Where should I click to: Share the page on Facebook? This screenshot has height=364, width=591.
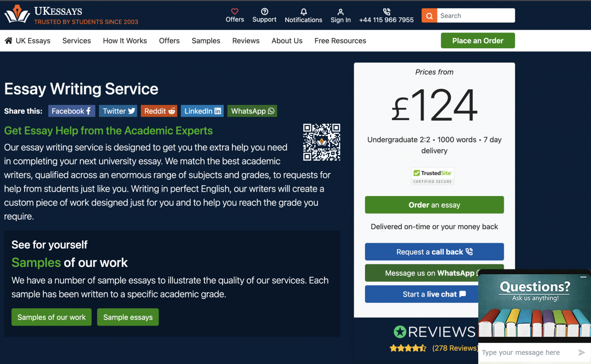(x=71, y=111)
